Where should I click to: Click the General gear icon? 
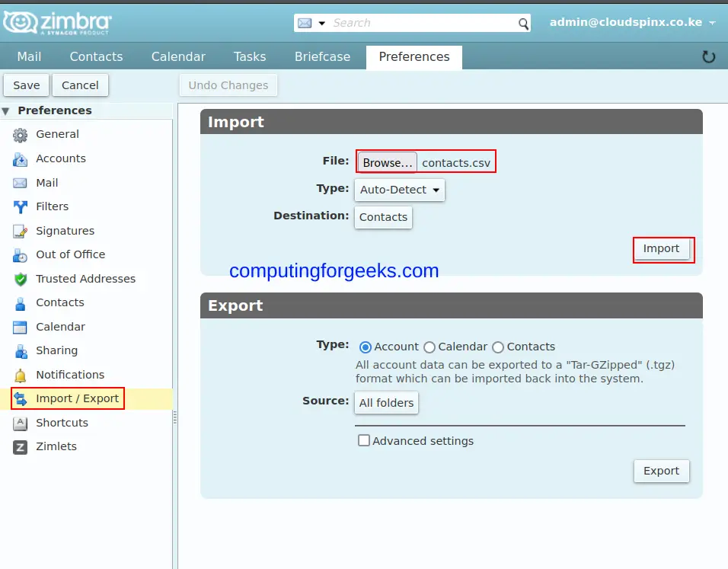(20, 135)
